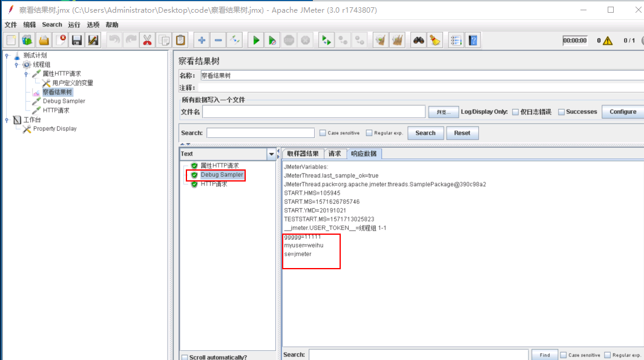644x360 pixels.
Task: Click the upper Search text field
Action: (260, 133)
